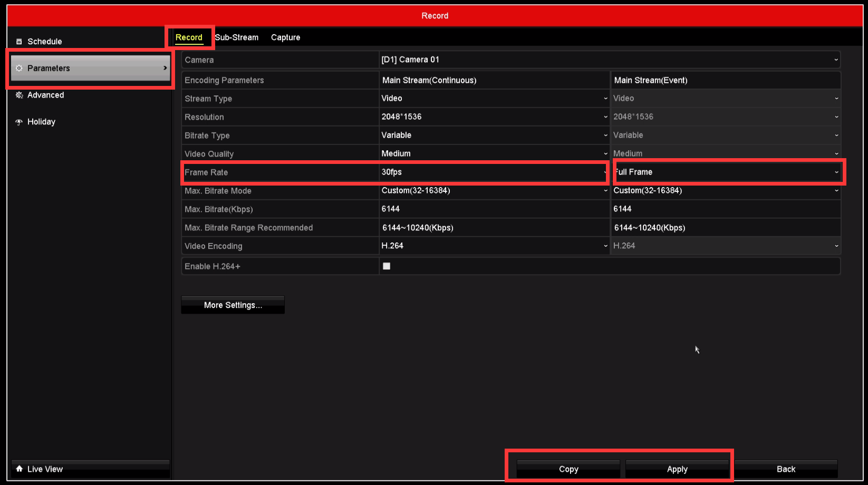The image size is (868, 485).
Task: Switch to the Capture tab
Action: pyautogui.click(x=285, y=37)
